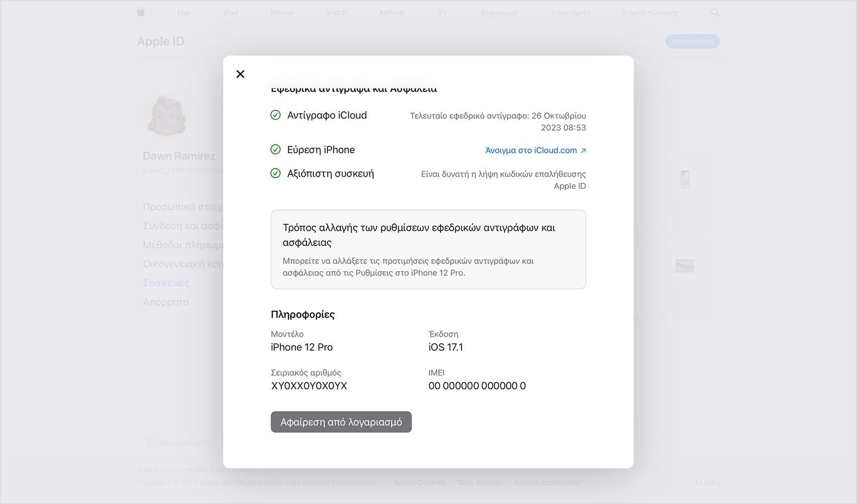Click green checkmark beside Αντίγραφο iCloud

276,115
